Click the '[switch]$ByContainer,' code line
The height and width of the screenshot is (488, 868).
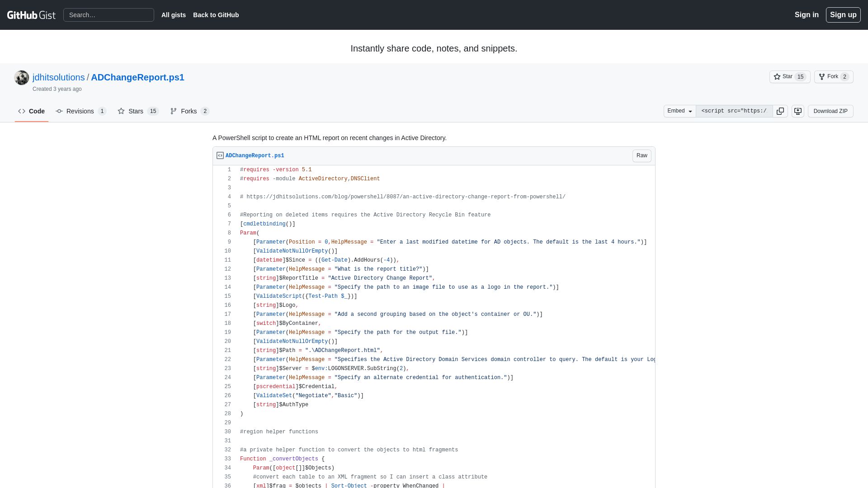287,324
